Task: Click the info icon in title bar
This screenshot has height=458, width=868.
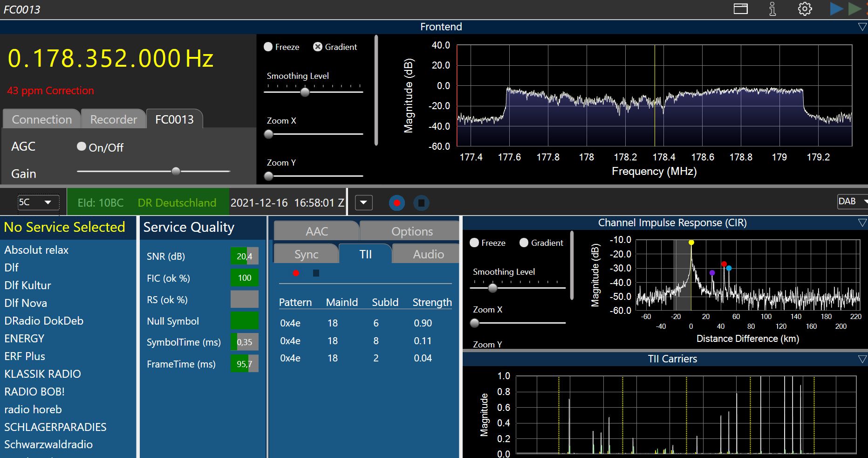Action: pos(772,9)
